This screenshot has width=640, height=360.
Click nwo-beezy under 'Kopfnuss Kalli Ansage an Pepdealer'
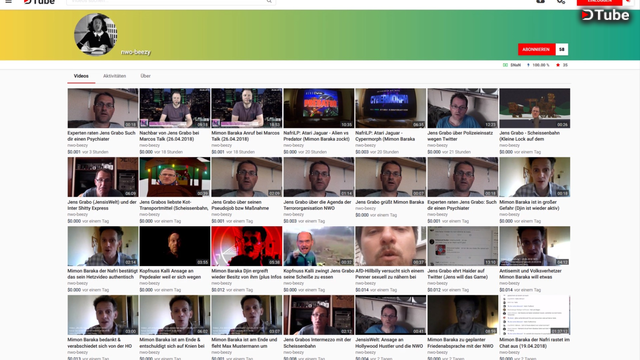[x=150, y=283]
